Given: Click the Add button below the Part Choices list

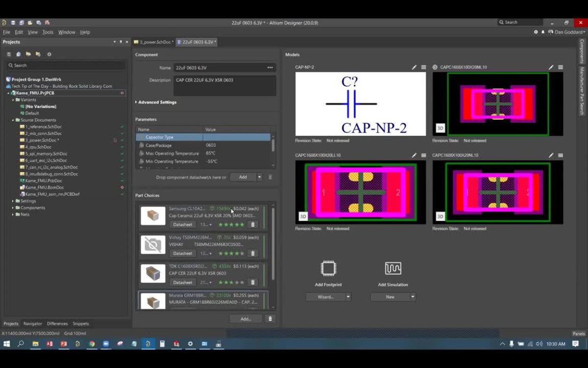Looking at the screenshot, I should [245, 319].
